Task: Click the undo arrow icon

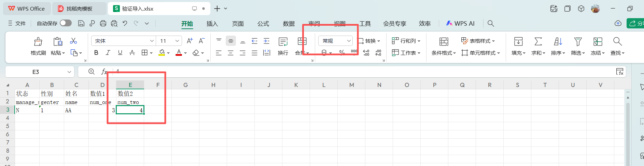Action: (125, 23)
